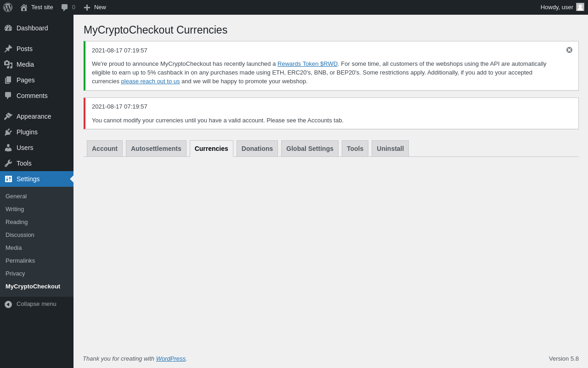Click the Users person icon
Viewport: 588px width, 368px height.
pyautogui.click(x=8, y=148)
